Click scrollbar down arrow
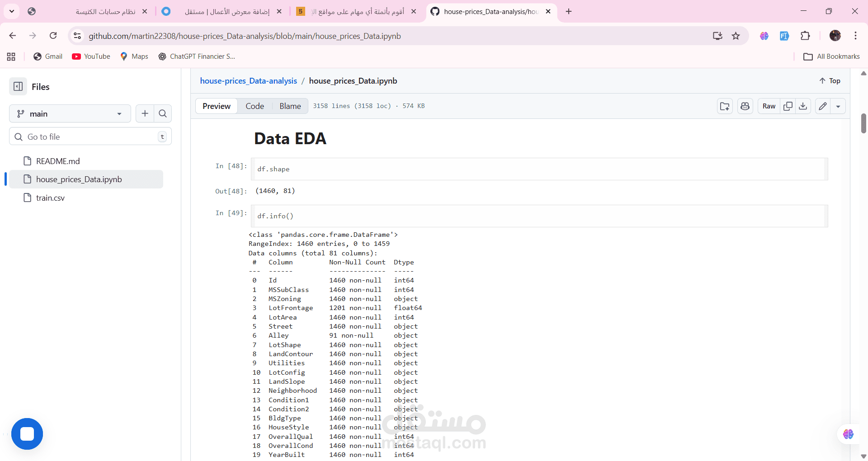The width and height of the screenshot is (868, 461). coord(863,456)
